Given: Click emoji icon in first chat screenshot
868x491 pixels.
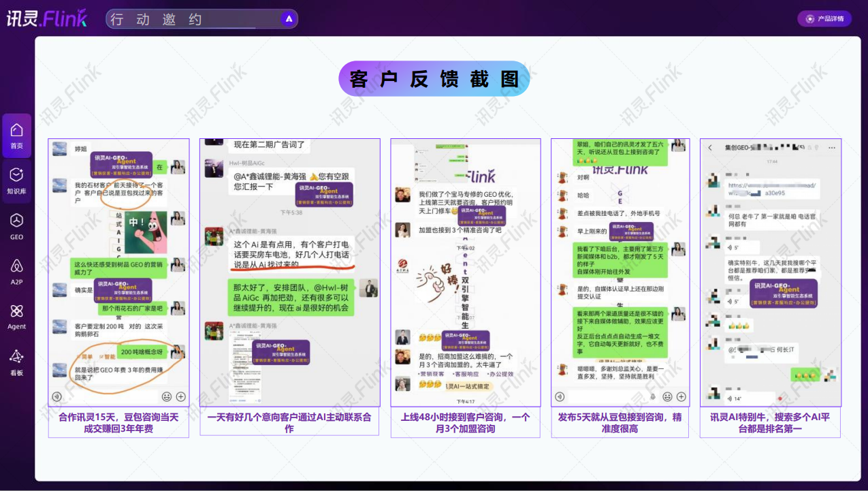Looking at the screenshot, I should [x=167, y=396].
